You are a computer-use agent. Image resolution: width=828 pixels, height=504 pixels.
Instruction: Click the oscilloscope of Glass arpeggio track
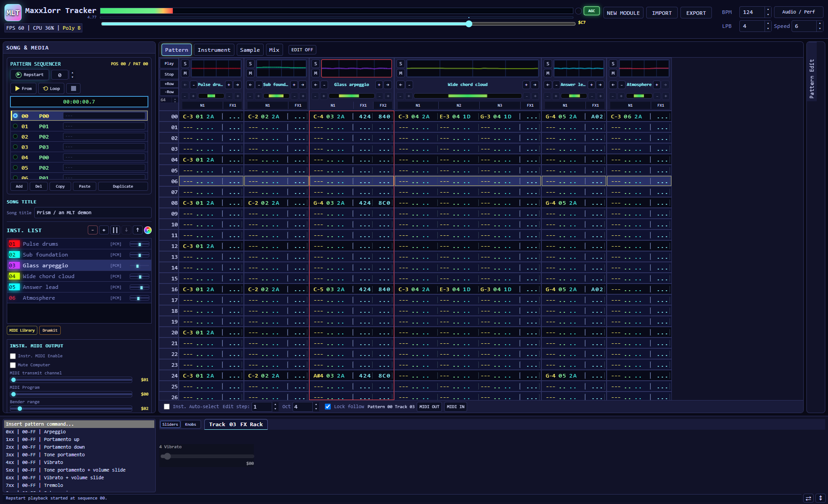click(x=356, y=68)
